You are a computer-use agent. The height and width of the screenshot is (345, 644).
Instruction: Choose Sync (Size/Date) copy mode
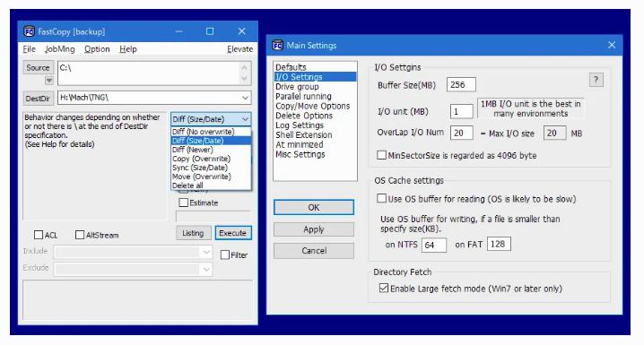click(211, 168)
